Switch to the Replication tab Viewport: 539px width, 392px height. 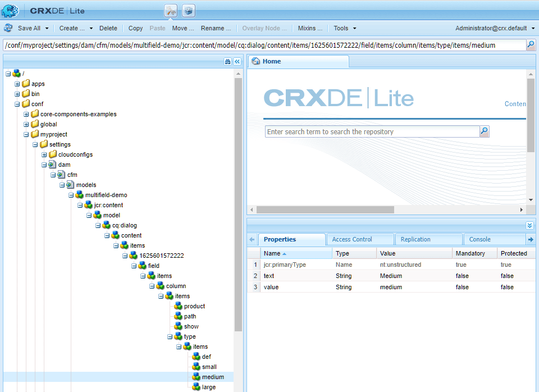pyautogui.click(x=428, y=239)
